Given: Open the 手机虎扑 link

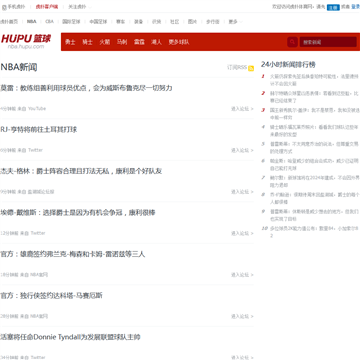Looking at the screenshot, I should 16,7.
